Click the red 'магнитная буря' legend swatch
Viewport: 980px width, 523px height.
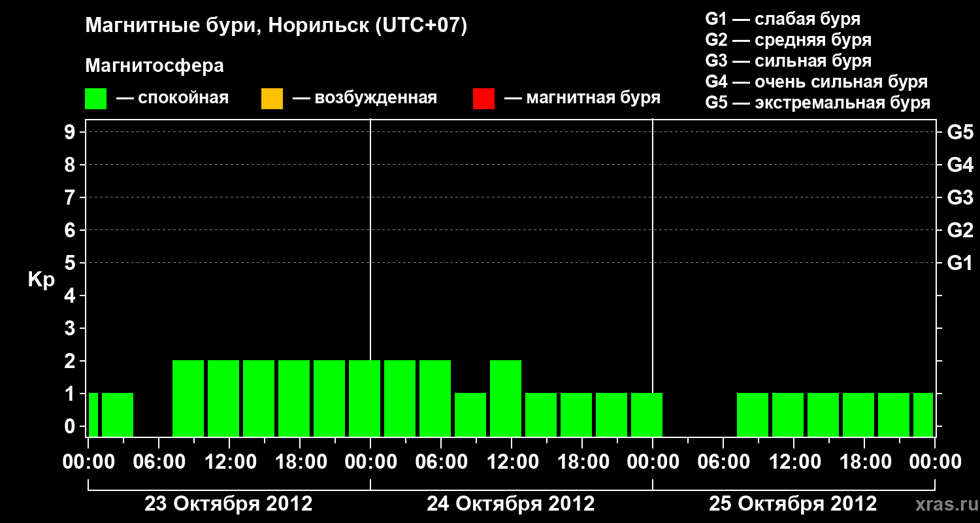coord(483,99)
